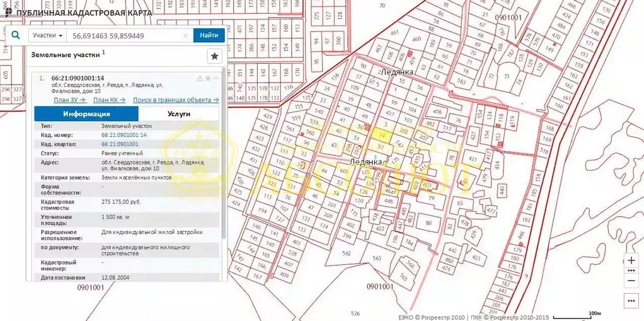Switch to the Услуги tab
The image size is (644, 321).
(x=179, y=114)
